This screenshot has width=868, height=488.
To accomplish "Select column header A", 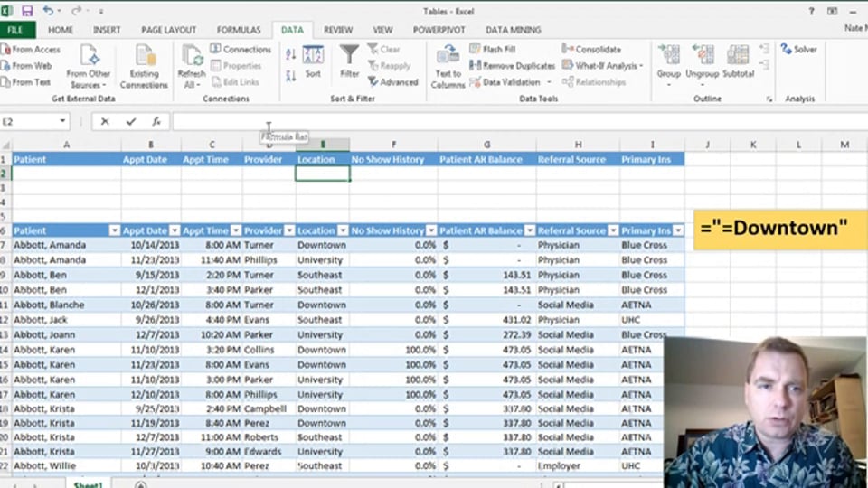I will [x=66, y=145].
